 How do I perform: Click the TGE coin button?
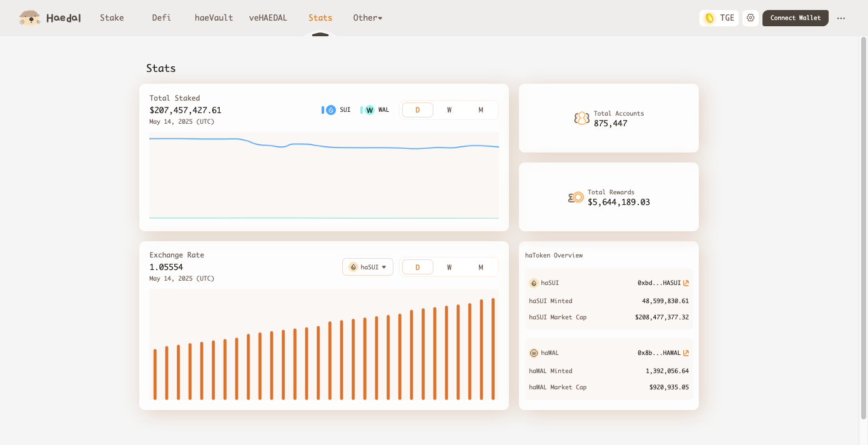pyautogui.click(x=719, y=18)
